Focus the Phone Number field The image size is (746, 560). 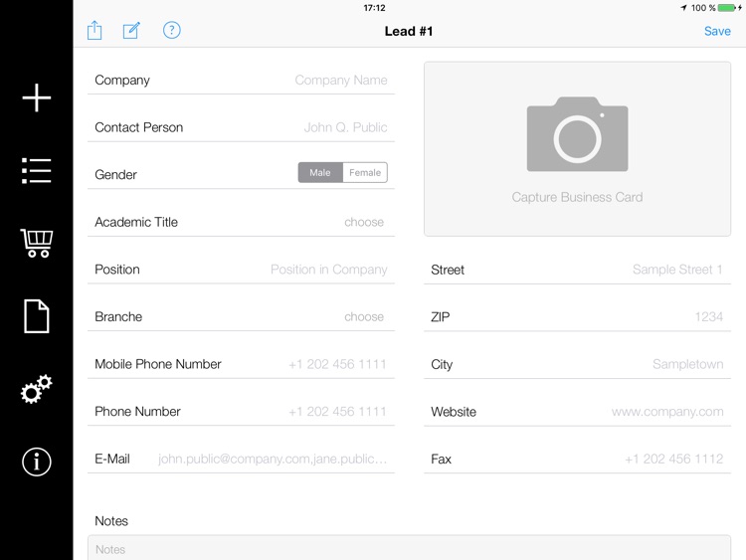pyautogui.click(x=241, y=412)
